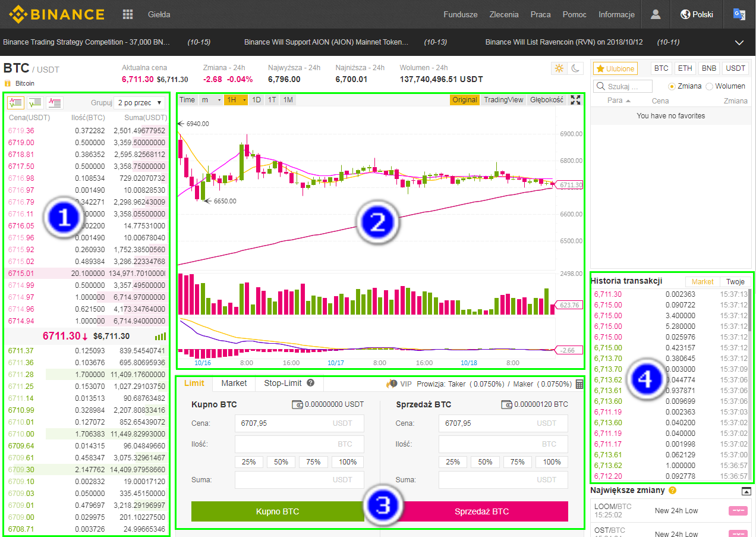
Task: Open Największe zmiany help icon
Action: pyautogui.click(x=673, y=491)
